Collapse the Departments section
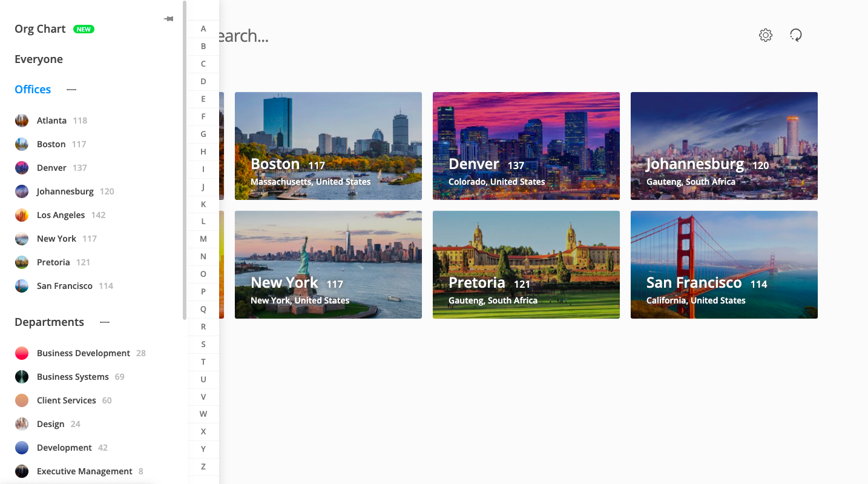 point(105,322)
